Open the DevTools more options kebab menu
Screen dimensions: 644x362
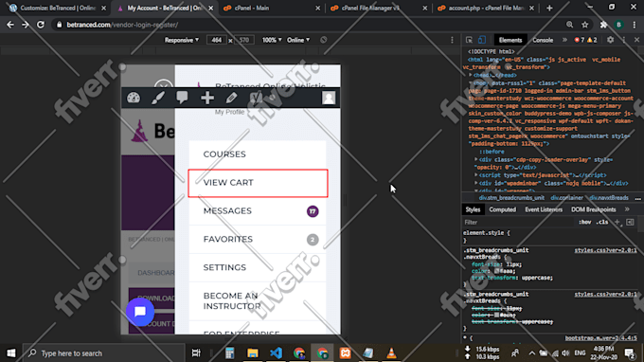click(x=623, y=40)
